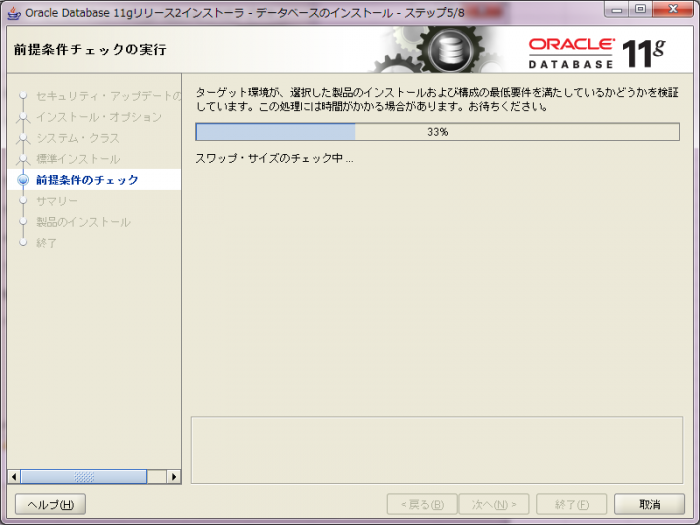
Task: Cancel installation with 取消 button
Action: tap(650, 504)
